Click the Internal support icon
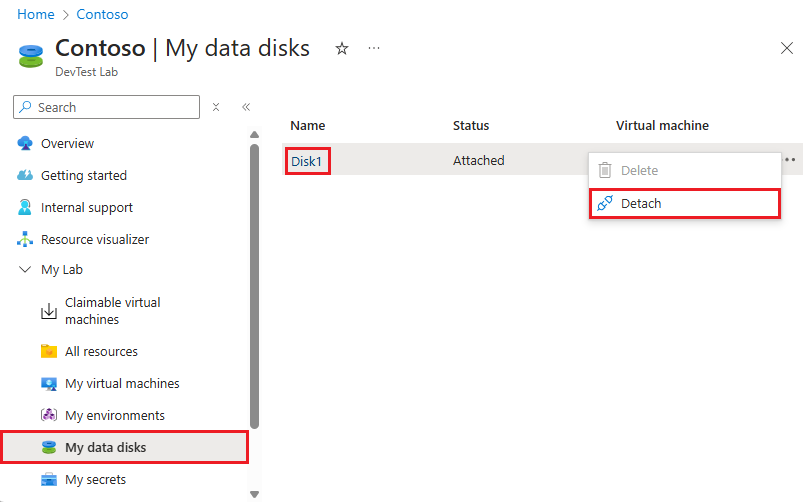809x502 pixels. 25,208
